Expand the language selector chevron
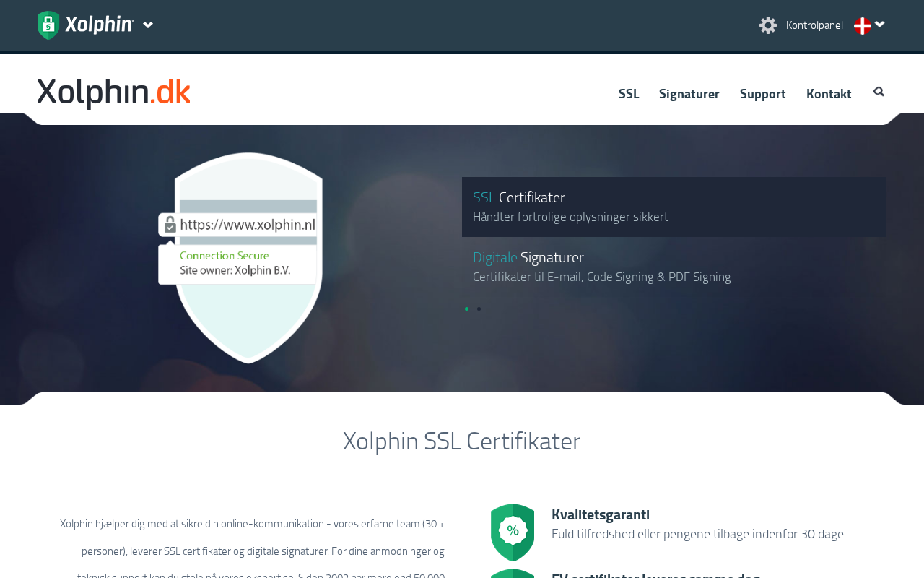This screenshot has height=578, width=924. point(879,25)
